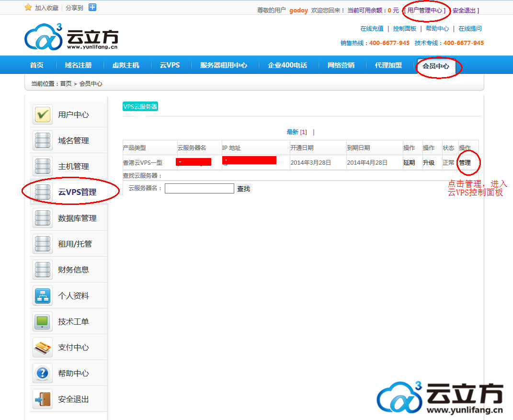Viewport: 513px width, 420px height.
Task: Open 帮助中心 in the sidebar
Action: (x=73, y=373)
